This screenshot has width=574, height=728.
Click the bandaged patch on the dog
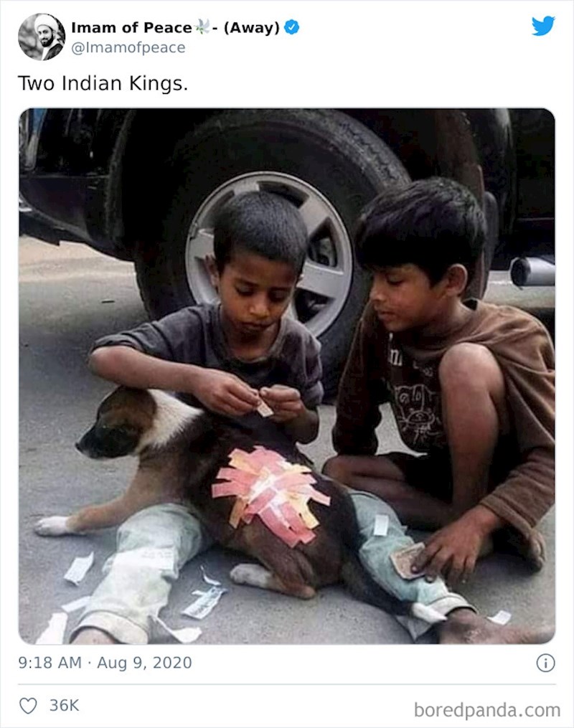(270, 495)
